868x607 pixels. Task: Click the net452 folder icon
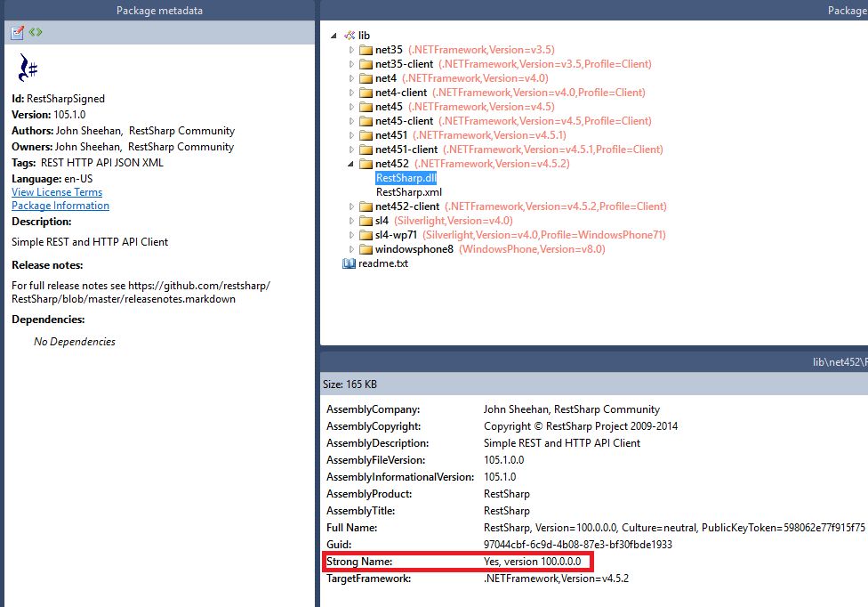coord(366,164)
